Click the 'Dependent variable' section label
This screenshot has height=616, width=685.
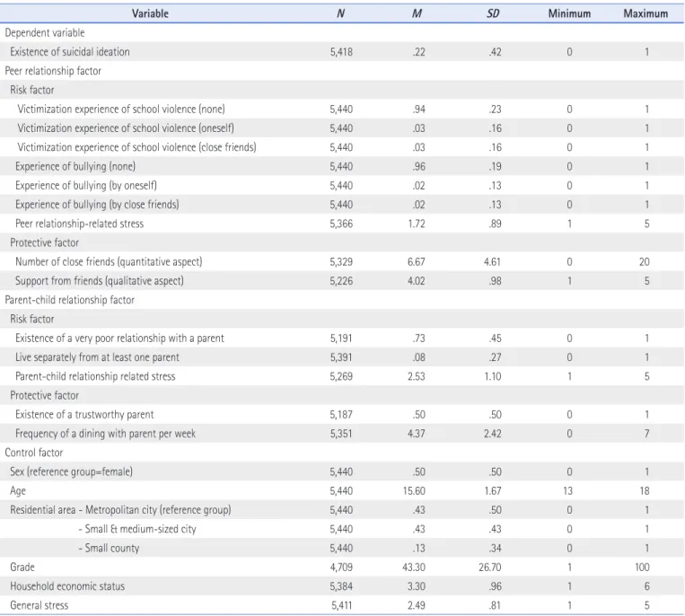coord(45,32)
